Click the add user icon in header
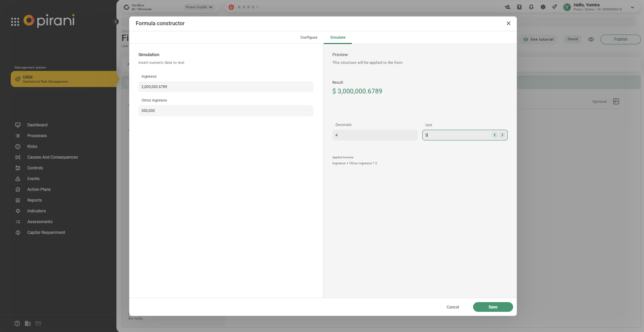Viewport: 644px width, 332px height. point(507,7)
